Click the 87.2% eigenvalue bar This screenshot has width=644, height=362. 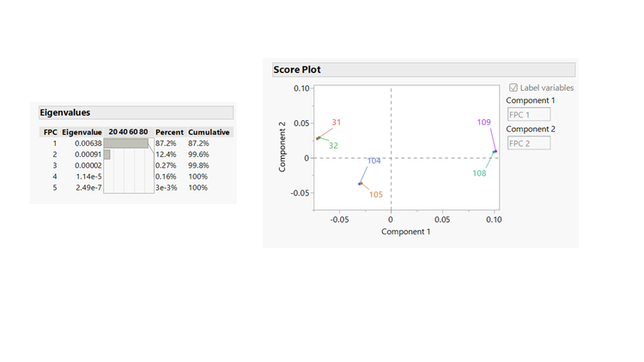coord(126,143)
